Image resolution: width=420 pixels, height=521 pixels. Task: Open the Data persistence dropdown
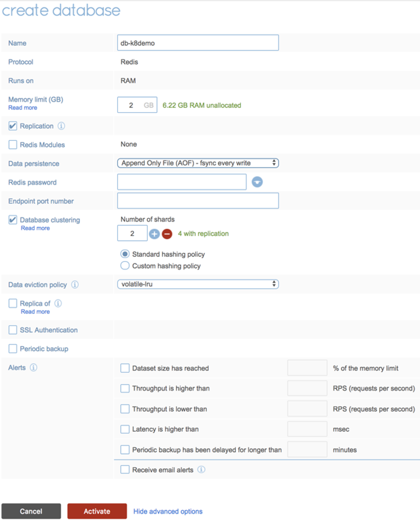coord(198,163)
